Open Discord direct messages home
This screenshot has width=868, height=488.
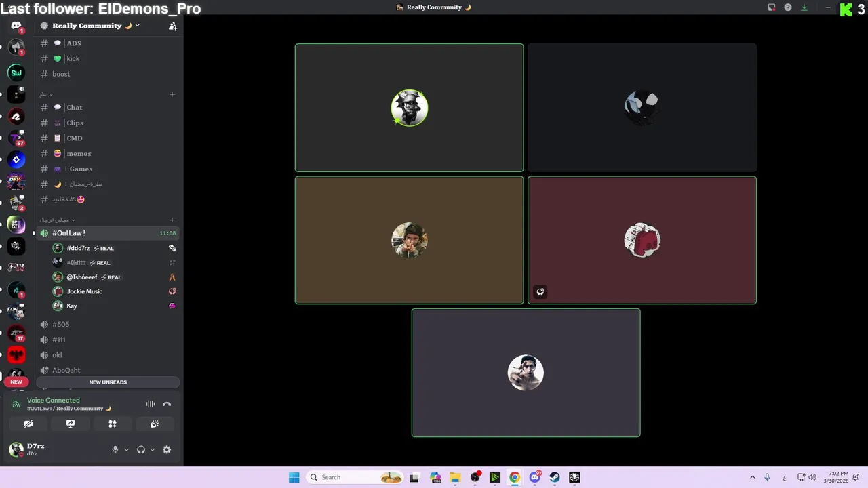(x=16, y=26)
